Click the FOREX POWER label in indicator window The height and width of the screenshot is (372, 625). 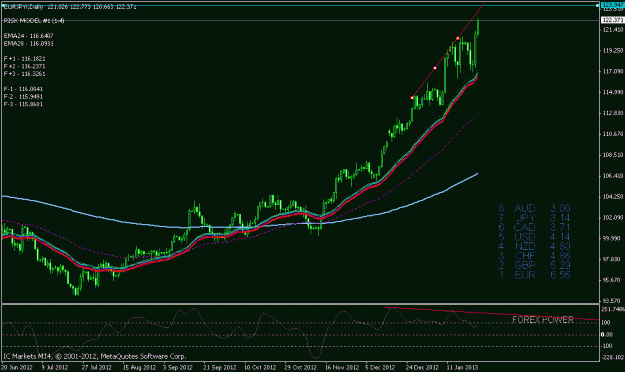tap(543, 320)
